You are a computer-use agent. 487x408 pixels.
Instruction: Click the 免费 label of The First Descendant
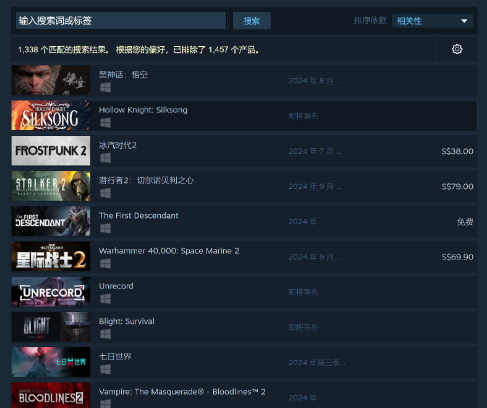click(x=465, y=222)
